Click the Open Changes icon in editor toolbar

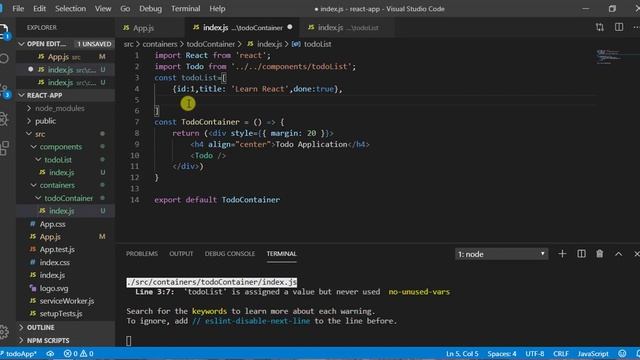click(x=600, y=27)
